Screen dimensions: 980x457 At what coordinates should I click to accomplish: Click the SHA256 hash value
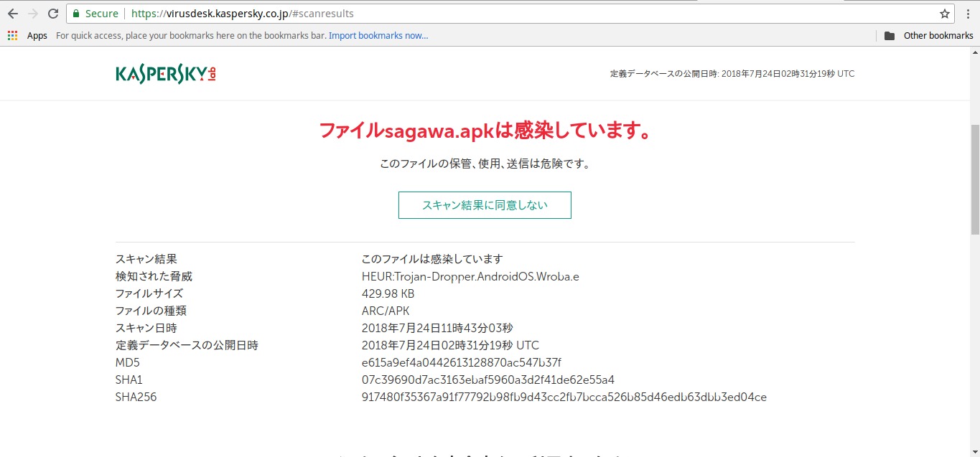pyautogui.click(x=564, y=397)
